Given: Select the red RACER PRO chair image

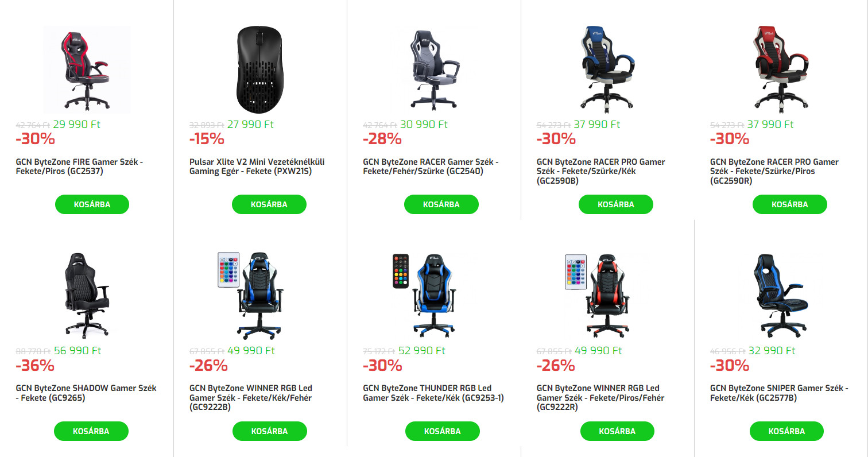Looking at the screenshot, I should click(x=781, y=69).
